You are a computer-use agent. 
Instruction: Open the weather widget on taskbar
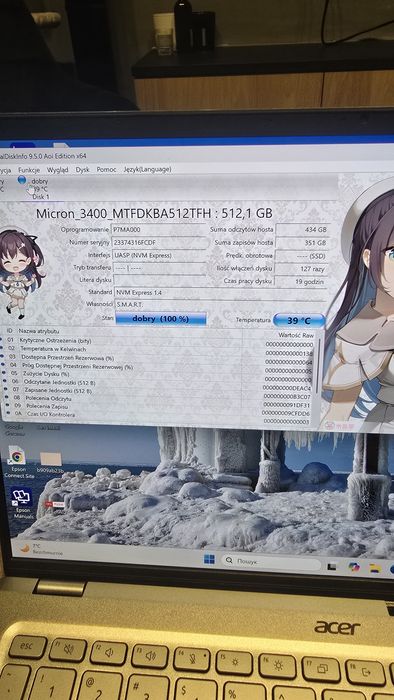pos(40,549)
